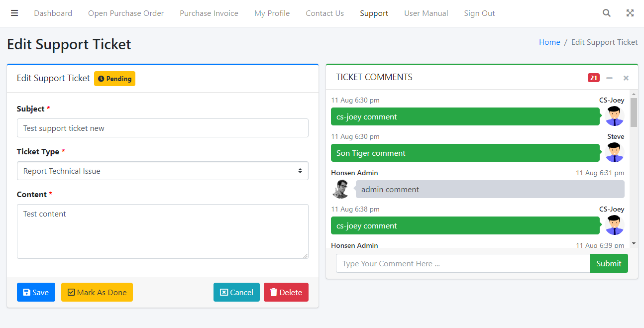Go to the Dashboard menu item
The height and width of the screenshot is (328, 644).
click(x=53, y=13)
